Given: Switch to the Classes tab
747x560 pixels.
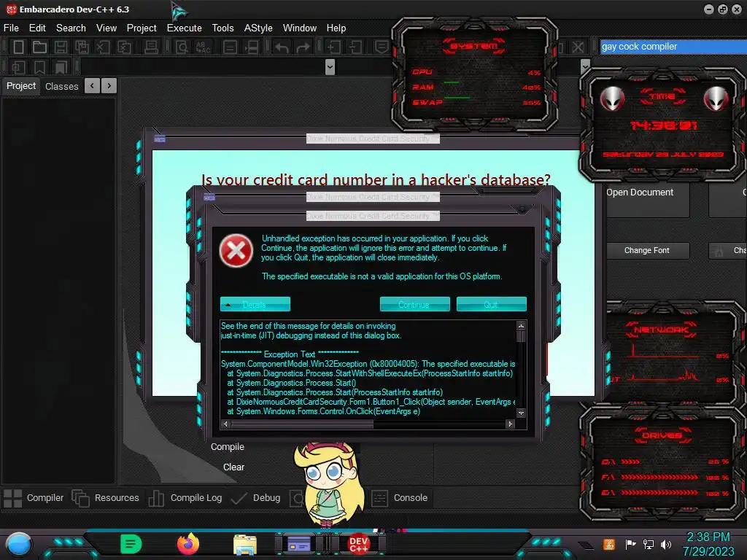Looking at the screenshot, I should (x=61, y=86).
